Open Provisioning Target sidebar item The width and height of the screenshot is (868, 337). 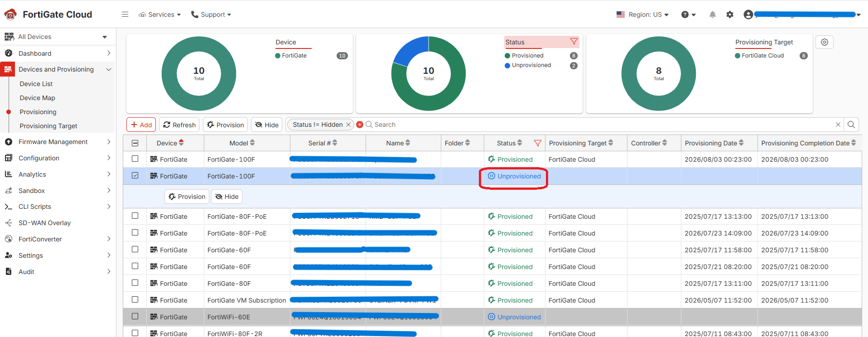48,126
